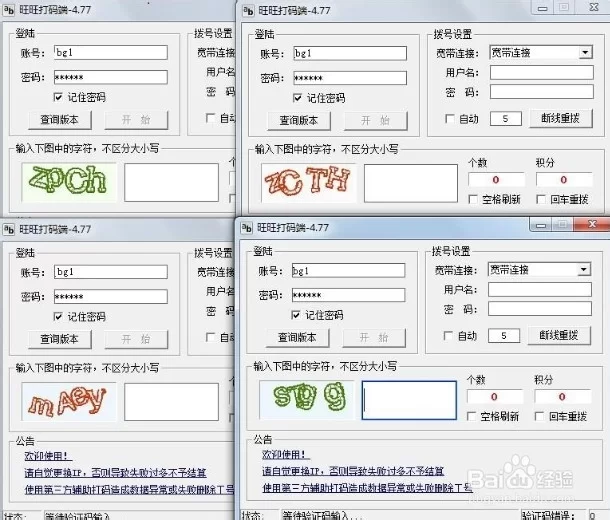The image size is (610, 520).
Task: Enable 自动 checkbox in the front window
Action: click(447, 336)
